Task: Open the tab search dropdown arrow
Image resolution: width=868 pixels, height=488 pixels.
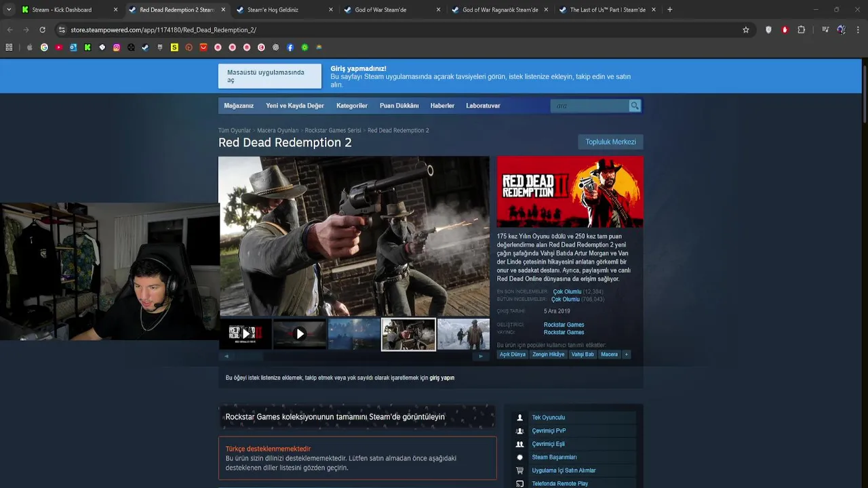Action: (x=9, y=9)
